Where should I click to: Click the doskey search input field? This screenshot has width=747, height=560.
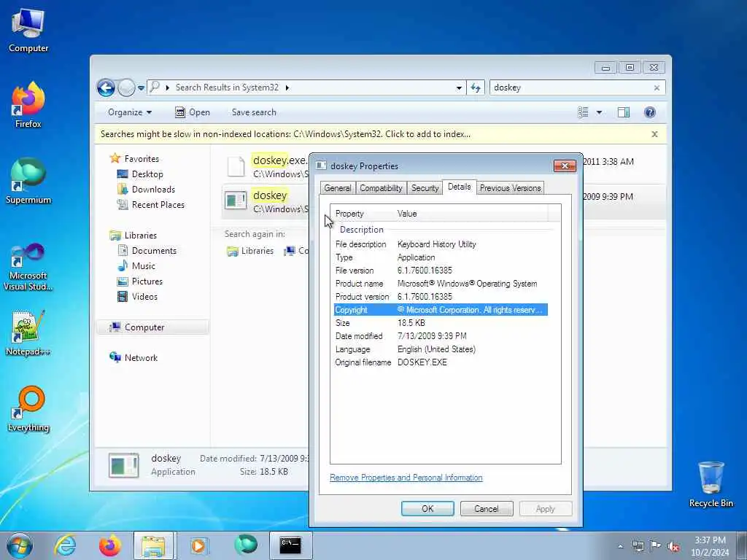tap(570, 87)
